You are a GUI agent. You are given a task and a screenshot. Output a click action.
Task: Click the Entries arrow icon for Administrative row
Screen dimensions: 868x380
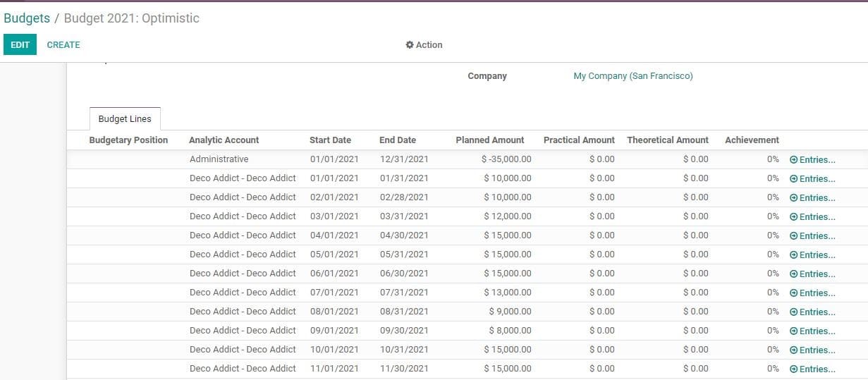[793, 160]
